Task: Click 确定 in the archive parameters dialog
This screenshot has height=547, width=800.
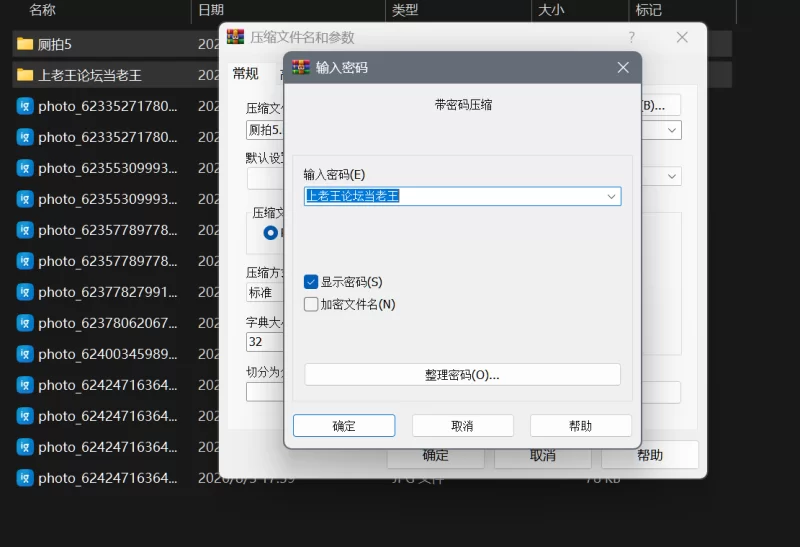Action: pyautogui.click(x=435, y=456)
